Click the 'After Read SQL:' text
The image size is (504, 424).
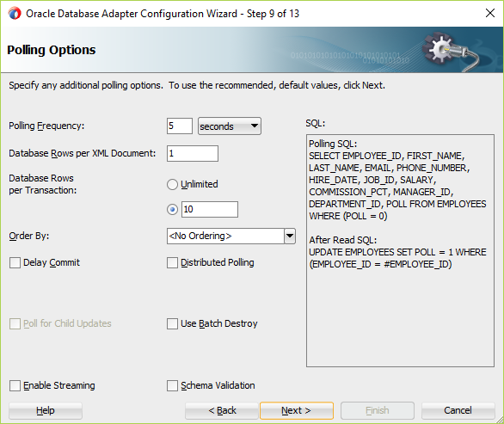coord(342,240)
